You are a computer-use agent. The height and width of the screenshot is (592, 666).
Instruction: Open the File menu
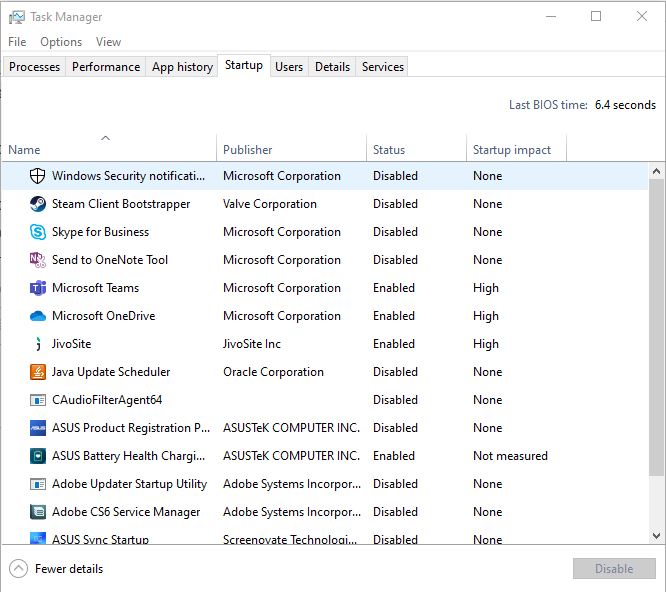pyautogui.click(x=17, y=42)
